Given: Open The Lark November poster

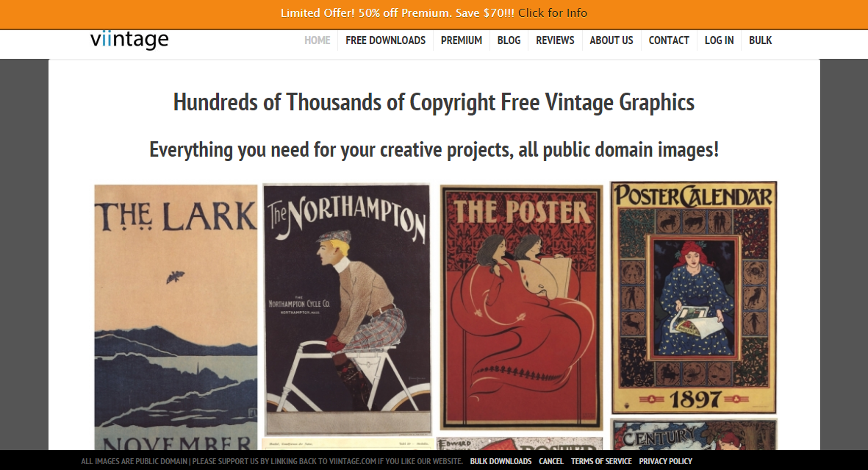Looking at the screenshot, I should click(176, 316).
